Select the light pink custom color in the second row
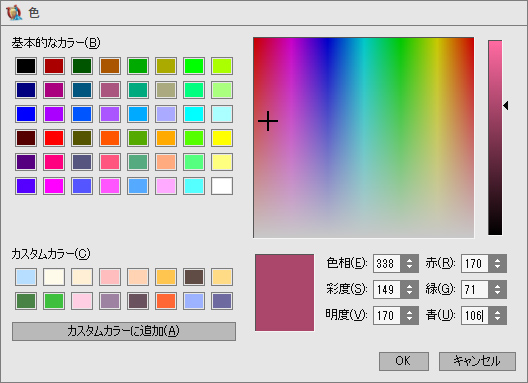The image size is (528, 383). pyautogui.click(x=82, y=301)
